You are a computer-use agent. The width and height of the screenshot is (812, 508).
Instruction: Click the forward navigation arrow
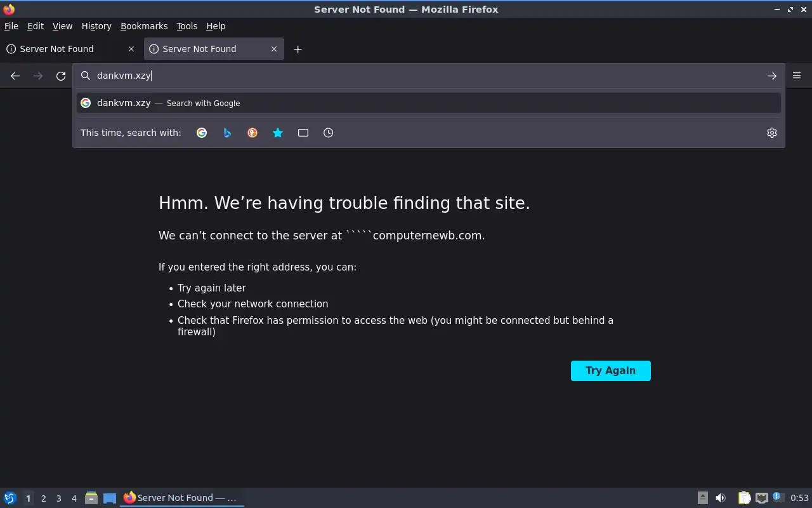38,76
